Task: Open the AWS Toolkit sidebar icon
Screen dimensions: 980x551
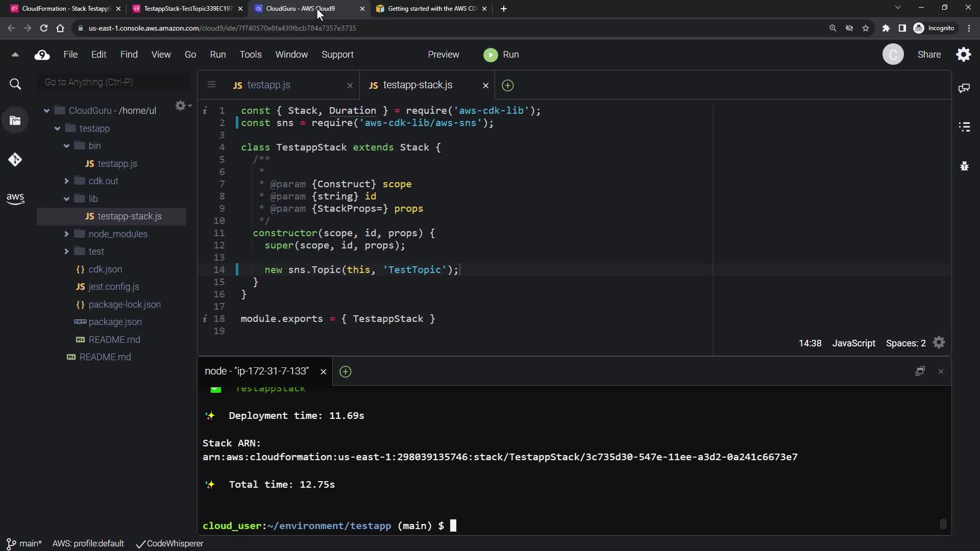Action: [x=15, y=198]
